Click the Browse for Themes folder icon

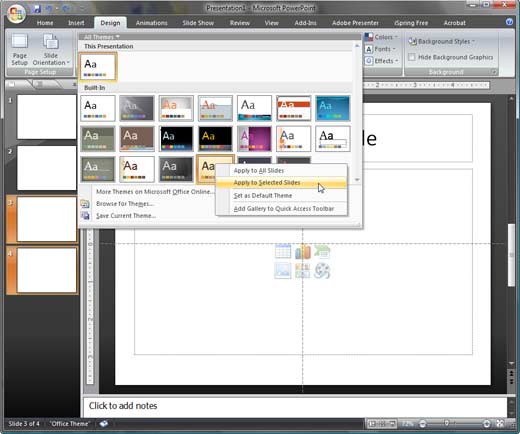85,204
